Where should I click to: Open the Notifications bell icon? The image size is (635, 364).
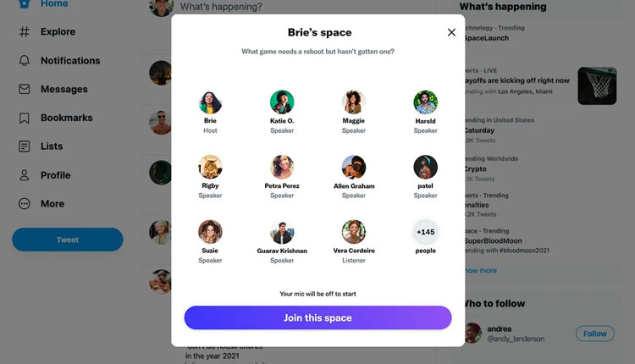click(25, 60)
